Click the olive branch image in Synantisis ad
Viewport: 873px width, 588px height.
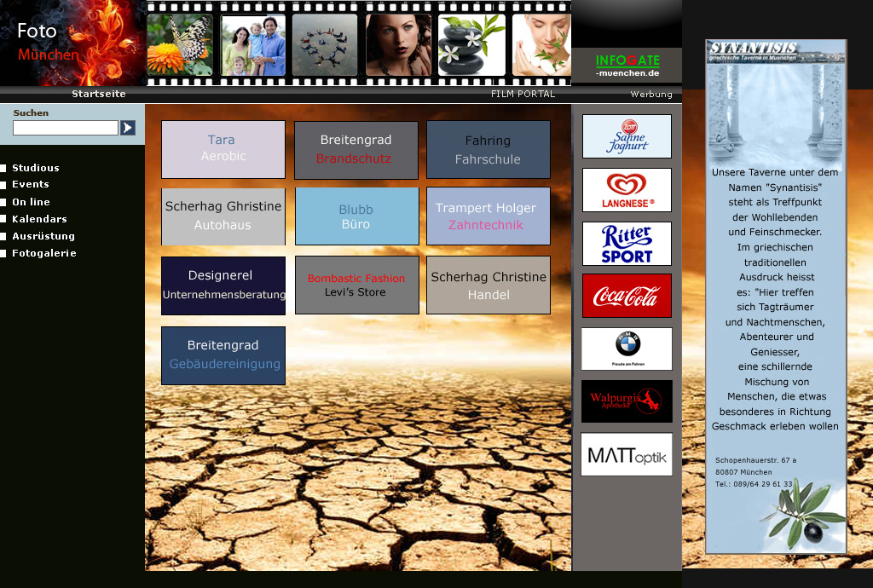(x=805, y=513)
